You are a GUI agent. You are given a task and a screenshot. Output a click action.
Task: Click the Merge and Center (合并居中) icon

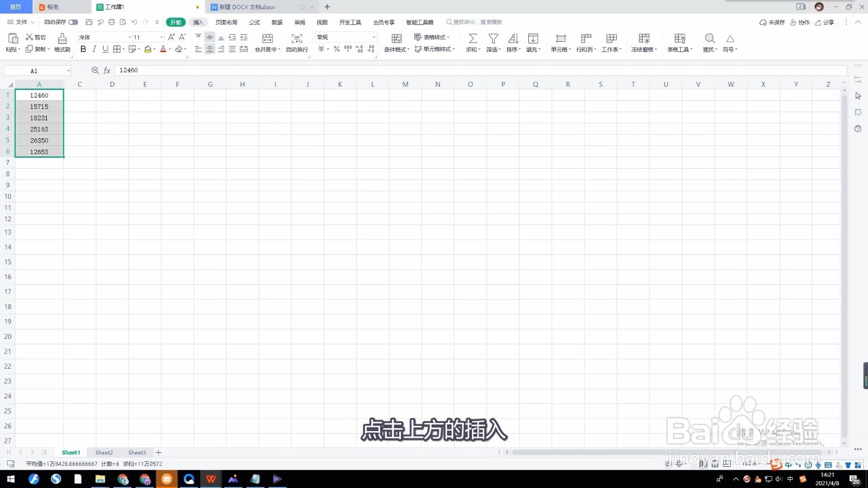(x=267, y=38)
